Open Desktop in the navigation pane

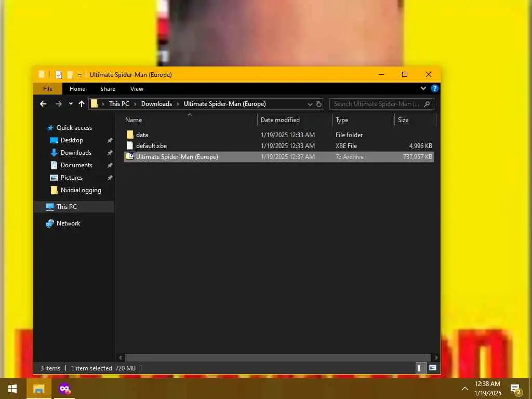(72, 140)
